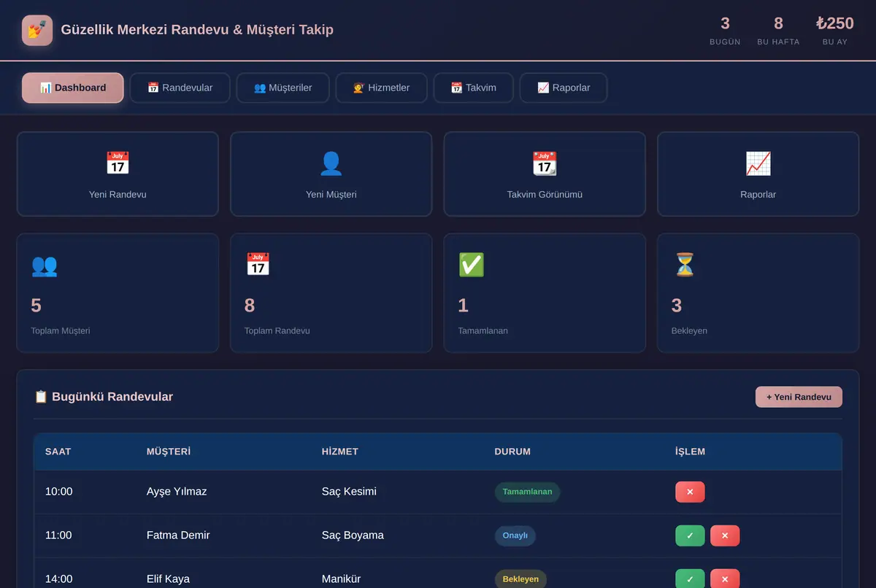Open the Takvim Görünümü quick action card
This screenshot has height=588, width=876.
(x=545, y=174)
